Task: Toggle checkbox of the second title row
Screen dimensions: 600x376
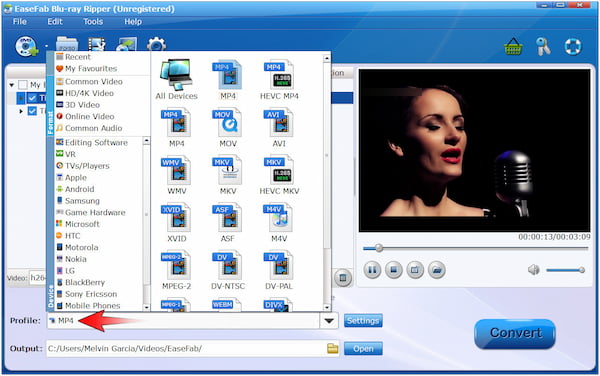Action: 33,111
